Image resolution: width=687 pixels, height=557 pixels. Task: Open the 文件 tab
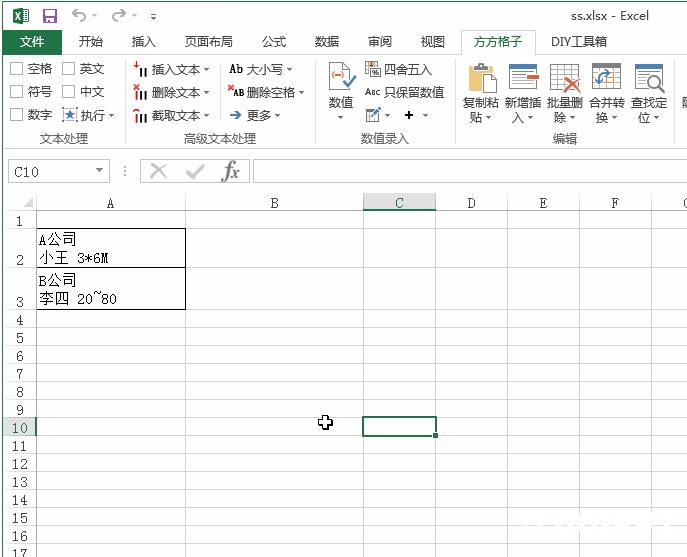32,42
